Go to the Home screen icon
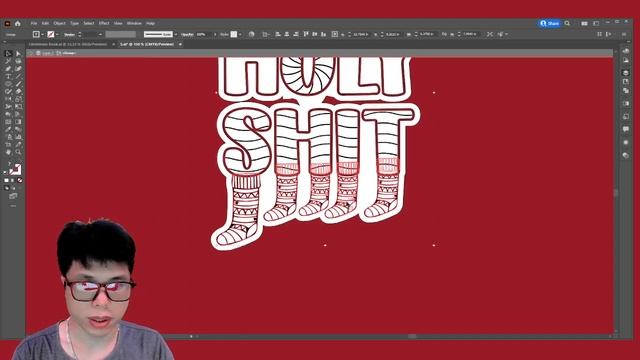640x360 pixels. click(x=18, y=24)
